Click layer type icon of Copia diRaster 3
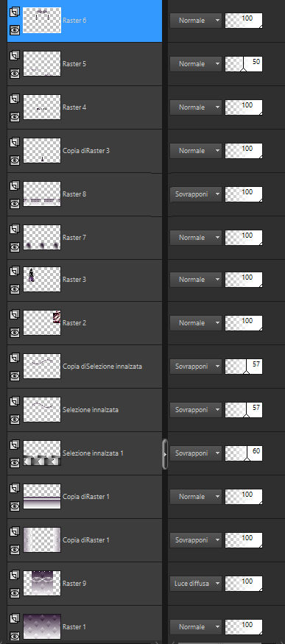This screenshot has width=285, height=644. point(15,142)
